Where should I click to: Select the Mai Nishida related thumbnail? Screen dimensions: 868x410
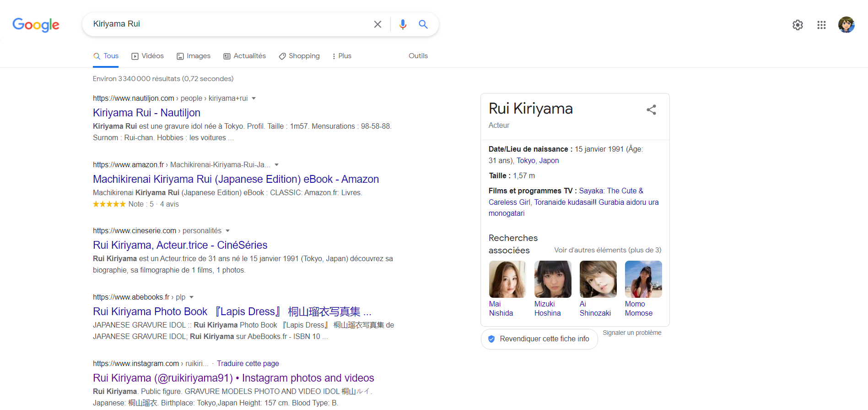point(507,279)
